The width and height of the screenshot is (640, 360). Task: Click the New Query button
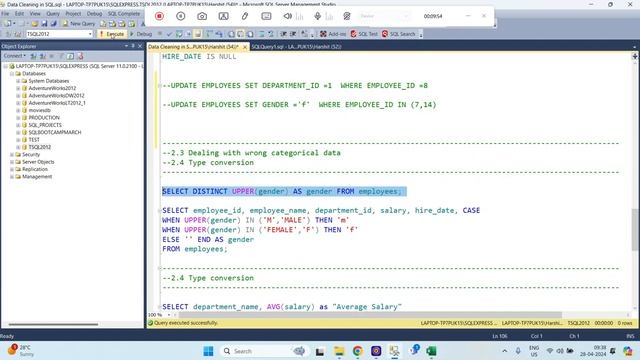click(78, 24)
